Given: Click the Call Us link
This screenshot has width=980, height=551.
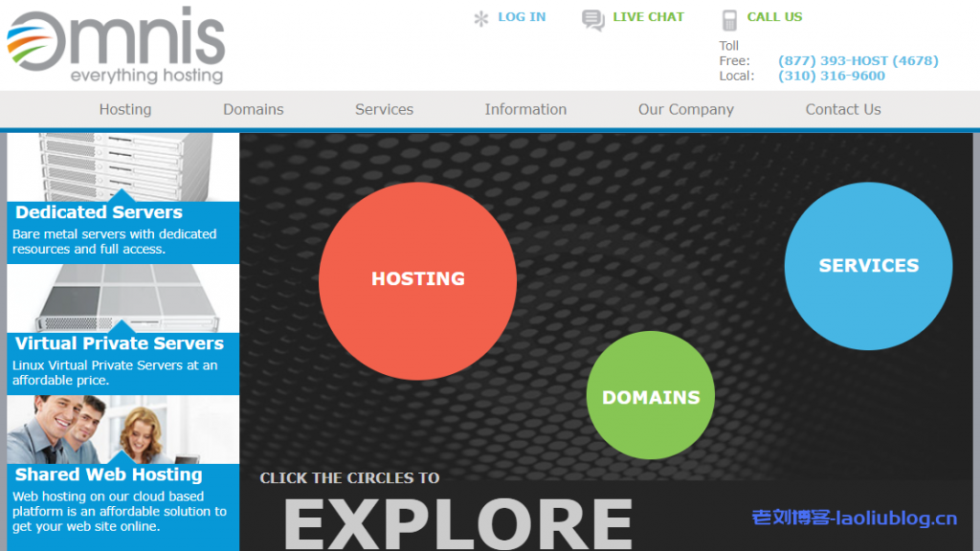Looking at the screenshot, I should click(x=774, y=17).
